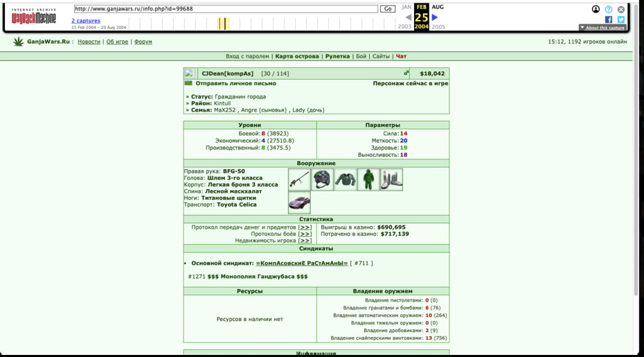Open Чат menu item
This screenshot has width=644, height=357.
pos(401,56)
